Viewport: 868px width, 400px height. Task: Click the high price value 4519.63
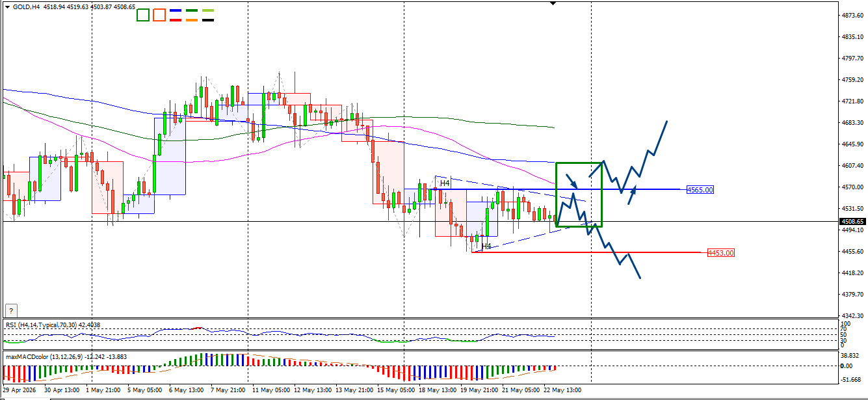point(77,7)
